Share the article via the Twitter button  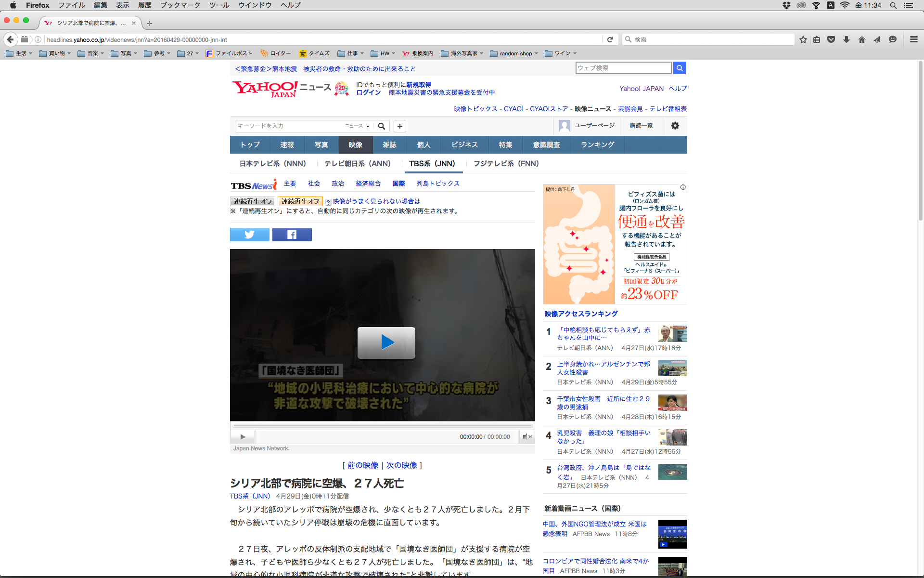(249, 235)
